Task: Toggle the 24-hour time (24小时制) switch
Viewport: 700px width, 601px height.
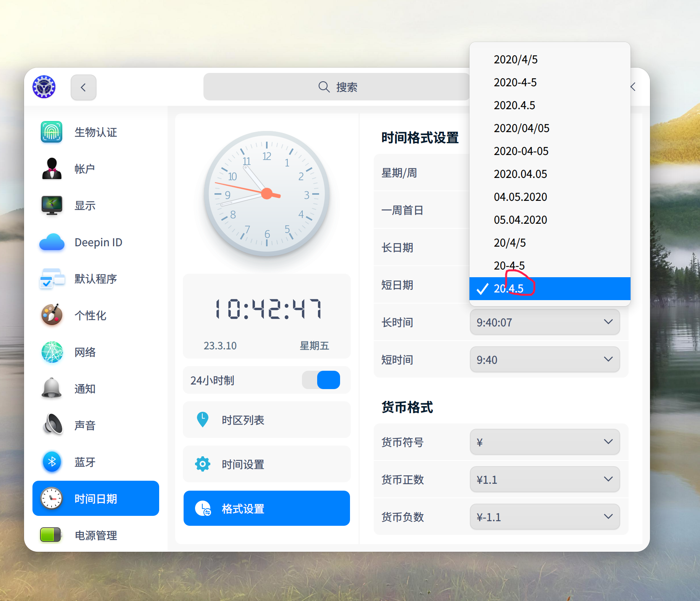Action: click(x=321, y=380)
